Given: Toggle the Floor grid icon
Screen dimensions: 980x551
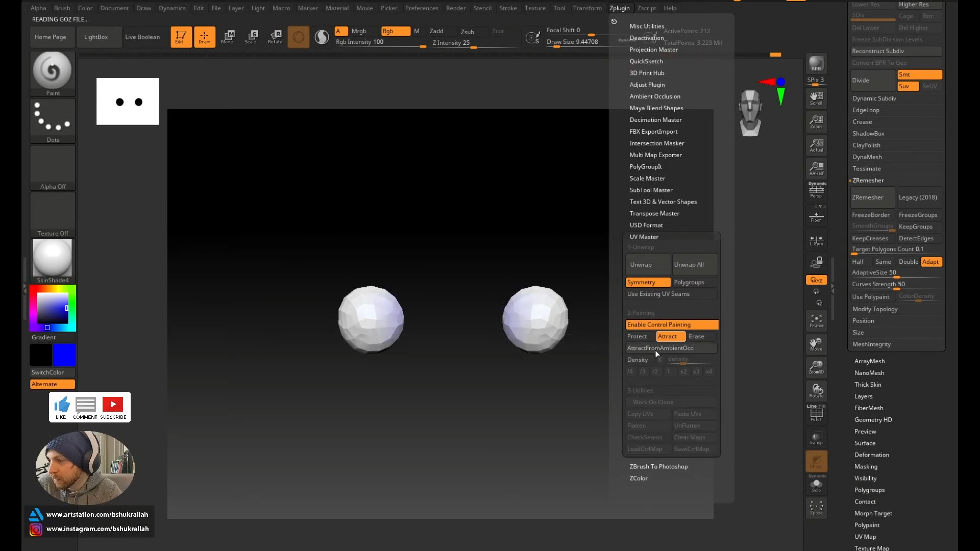Looking at the screenshot, I should [816, 217].
